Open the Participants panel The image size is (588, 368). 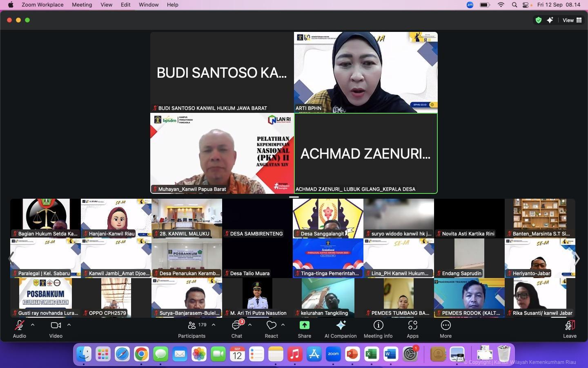click(x=192, y=329)
